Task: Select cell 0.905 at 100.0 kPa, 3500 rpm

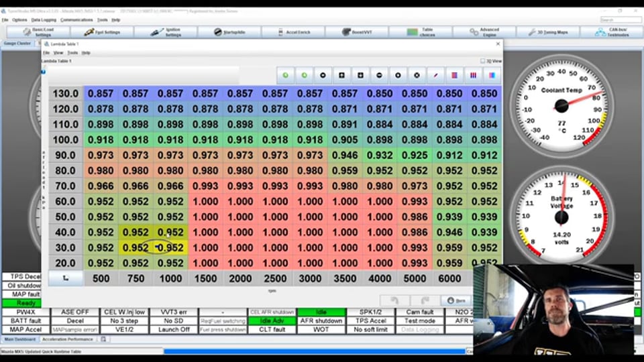Action: click(x=345, y=140)
